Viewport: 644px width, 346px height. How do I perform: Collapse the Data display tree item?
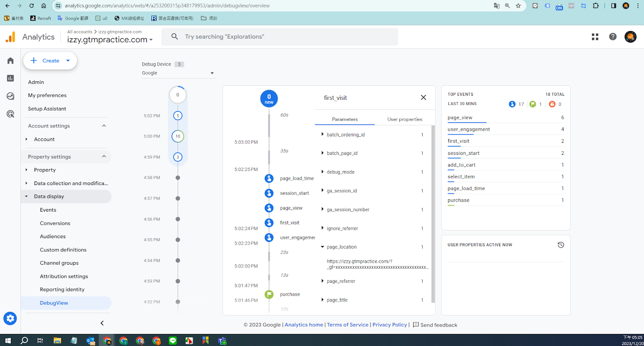tap(27, 196)
